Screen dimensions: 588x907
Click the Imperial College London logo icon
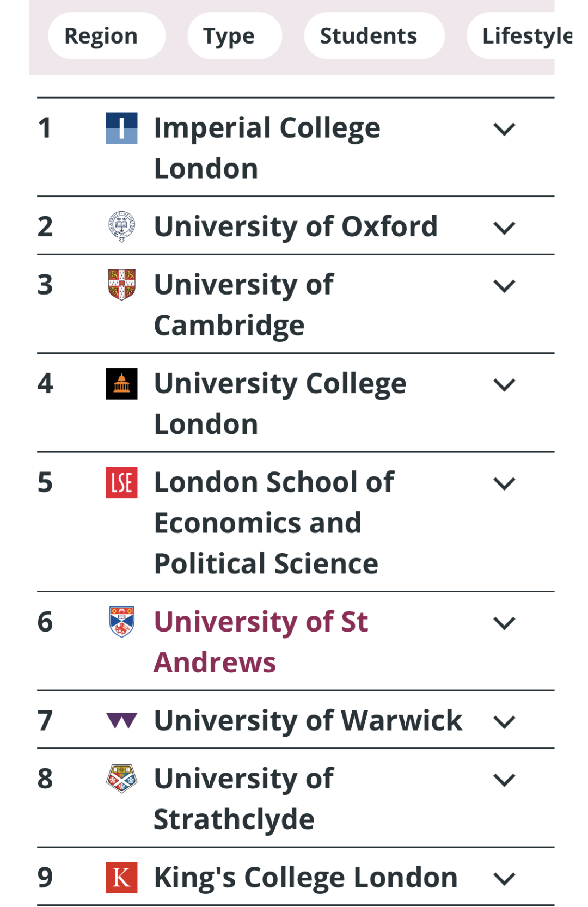pyautogui.click(x=121, y=128)
